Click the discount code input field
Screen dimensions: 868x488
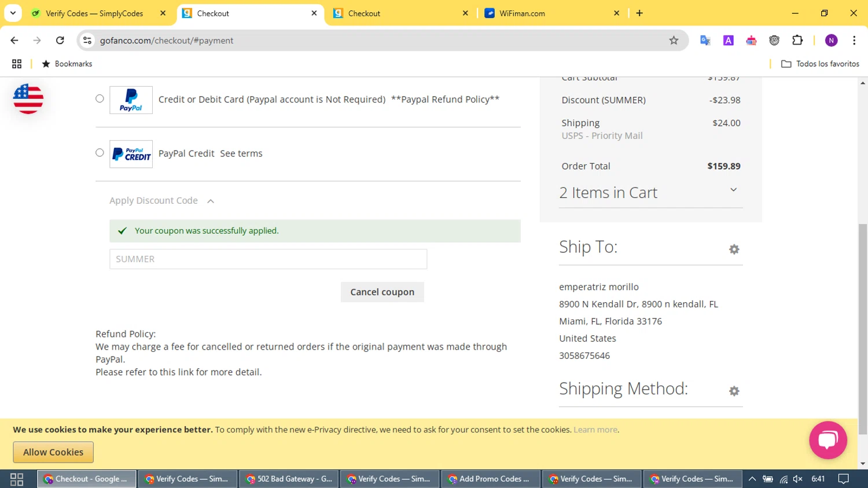pos(269,259)
